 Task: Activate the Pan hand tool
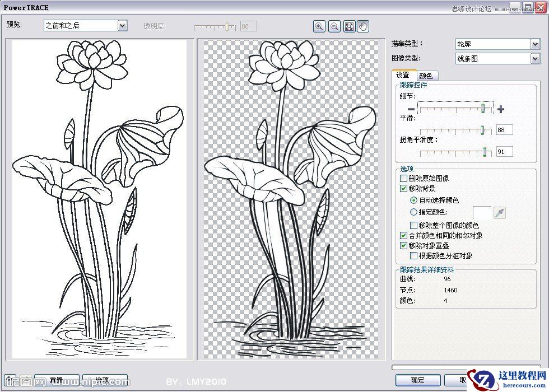[x=362, y=26]
